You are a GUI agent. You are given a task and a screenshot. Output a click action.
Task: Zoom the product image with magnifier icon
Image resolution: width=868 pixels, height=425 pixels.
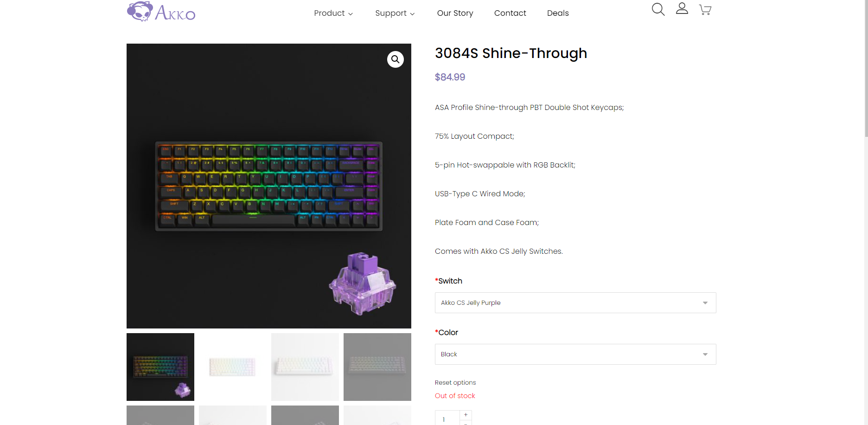396,59
